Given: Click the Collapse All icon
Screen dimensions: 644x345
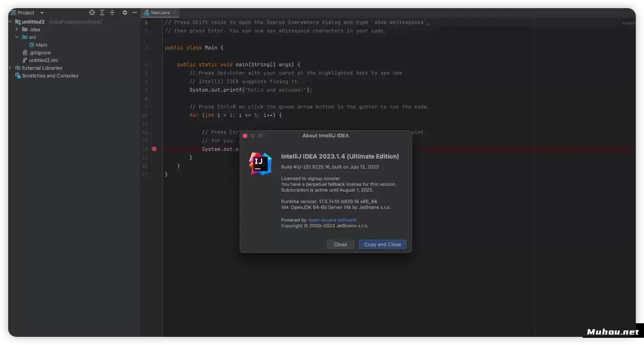Looking at the screenshot, I should coord(112,13).
